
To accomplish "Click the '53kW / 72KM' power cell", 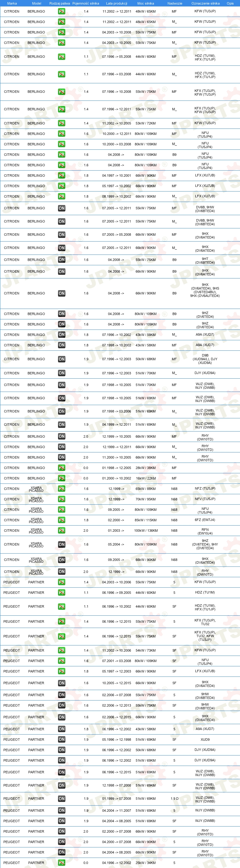I will pyautogui.click(x=146, y=123).
